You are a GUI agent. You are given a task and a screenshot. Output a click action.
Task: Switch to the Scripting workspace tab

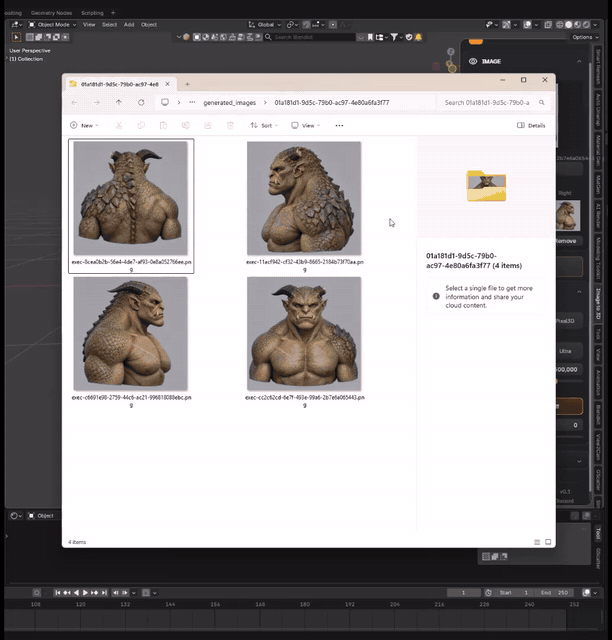point(92,13)
